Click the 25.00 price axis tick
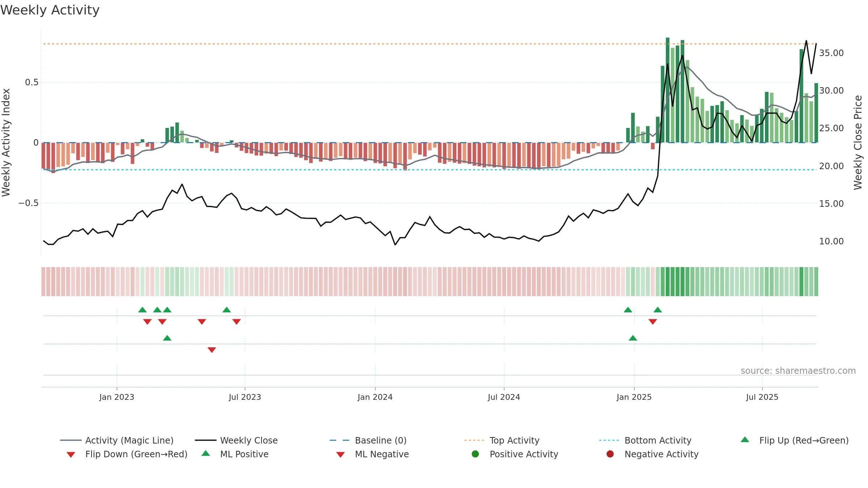Screen dimensions: 868x488 831,128
